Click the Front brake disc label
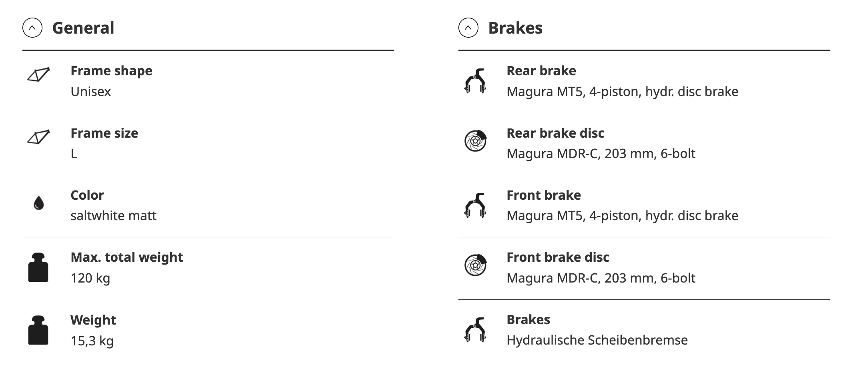This screenshot has height=389, width=868. (558, 257)
